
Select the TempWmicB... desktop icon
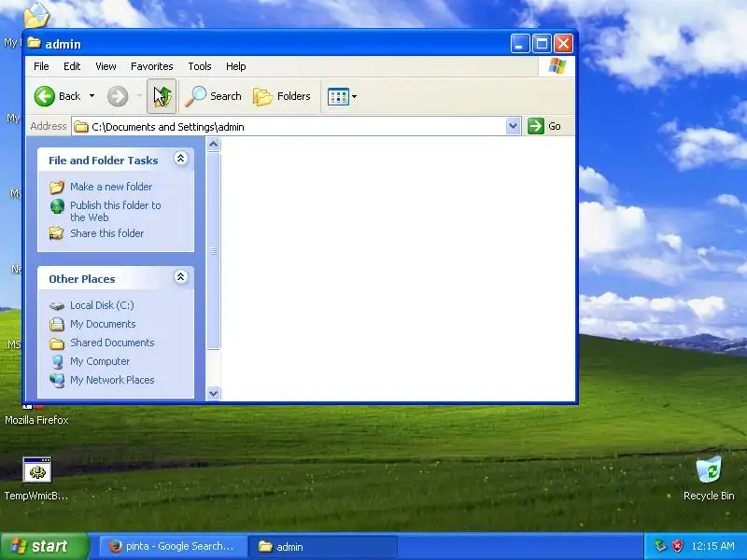(36, 478)
